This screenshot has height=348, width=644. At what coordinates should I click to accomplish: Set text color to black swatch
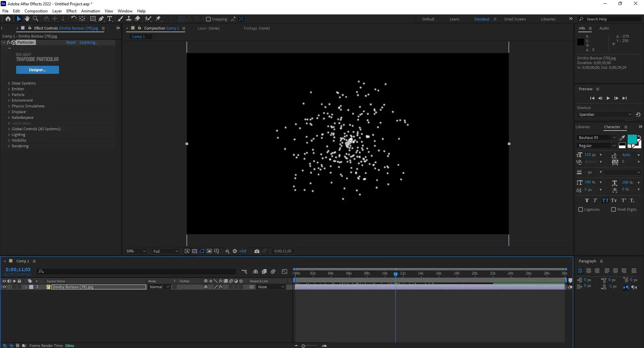pos(622,144)
